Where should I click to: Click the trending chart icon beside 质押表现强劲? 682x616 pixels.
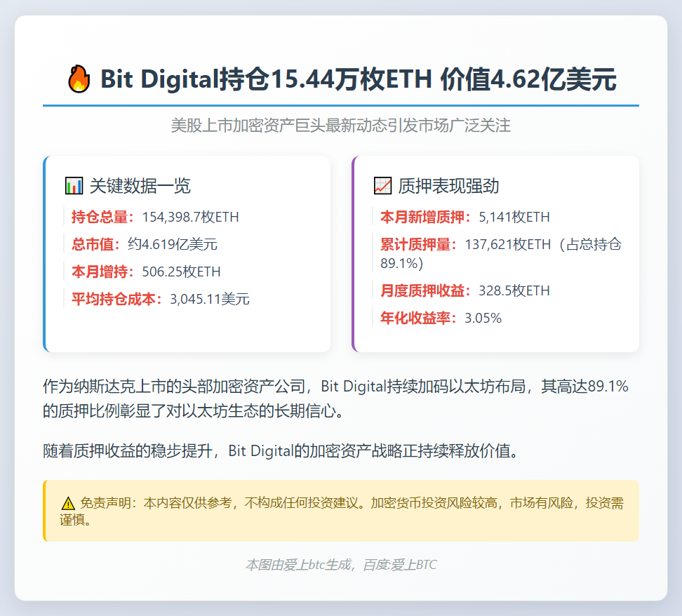383,186
